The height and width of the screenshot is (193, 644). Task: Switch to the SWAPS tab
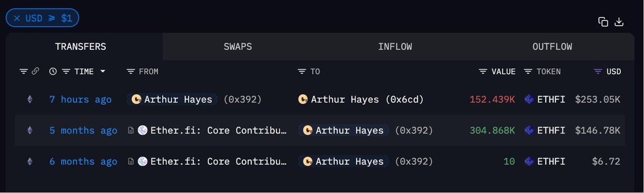[x=238, y=46]
